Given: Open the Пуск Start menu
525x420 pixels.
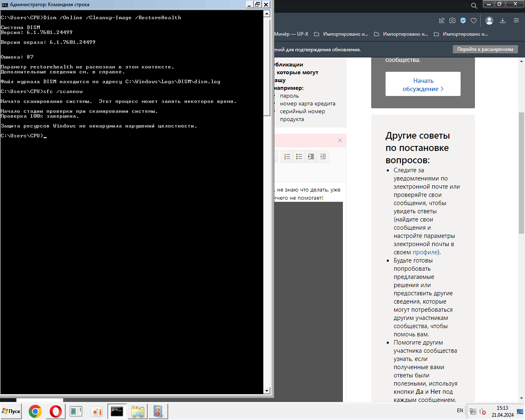Looking at the screenshot, I should (11, 411).
